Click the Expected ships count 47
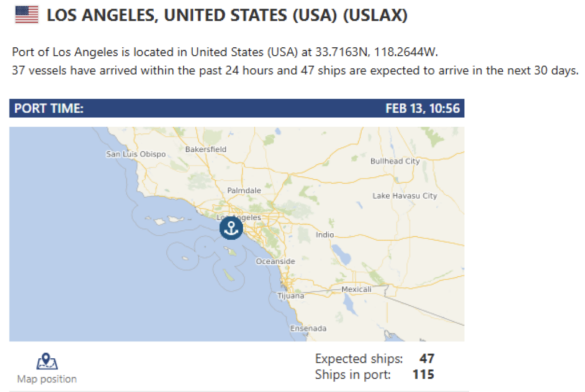Viewport: 585px width, 392px height. (x=426, y=358)
